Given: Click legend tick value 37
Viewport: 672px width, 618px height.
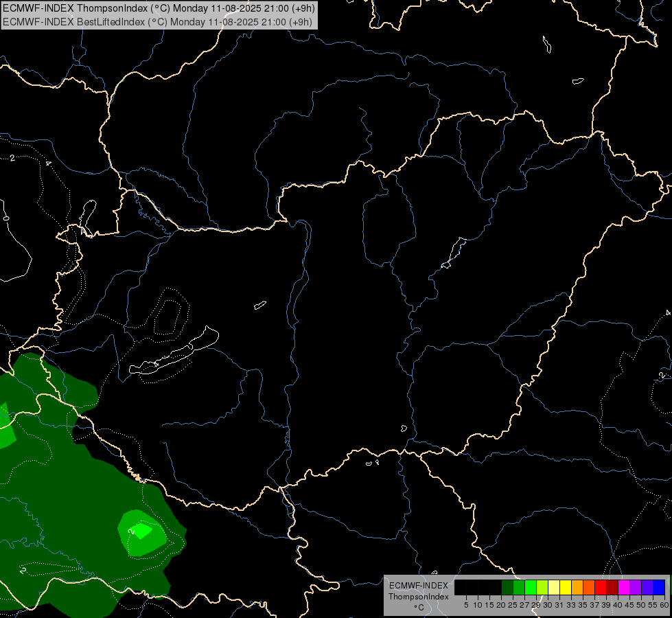Looking at the screenshot, I should pos(594,605).
